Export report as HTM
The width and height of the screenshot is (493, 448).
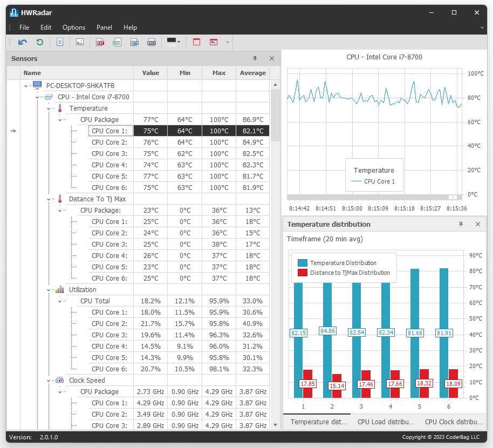(134, 42)
